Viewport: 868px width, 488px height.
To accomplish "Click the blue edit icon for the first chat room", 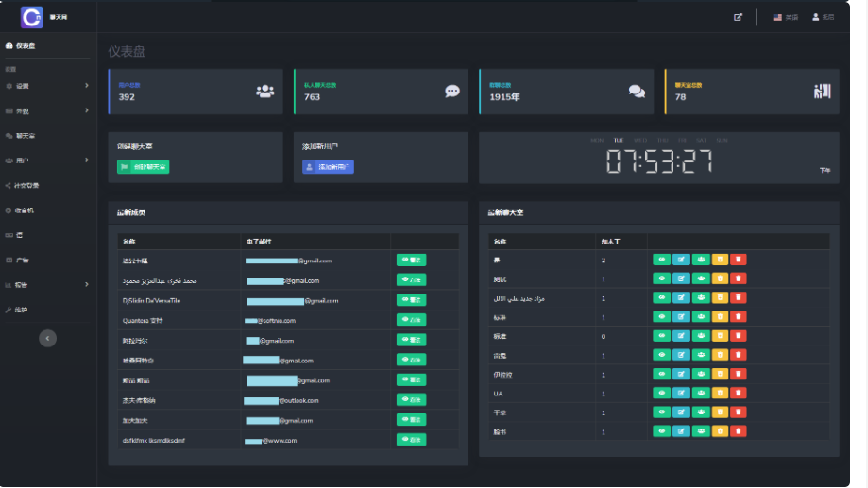I will coord(681,259).
